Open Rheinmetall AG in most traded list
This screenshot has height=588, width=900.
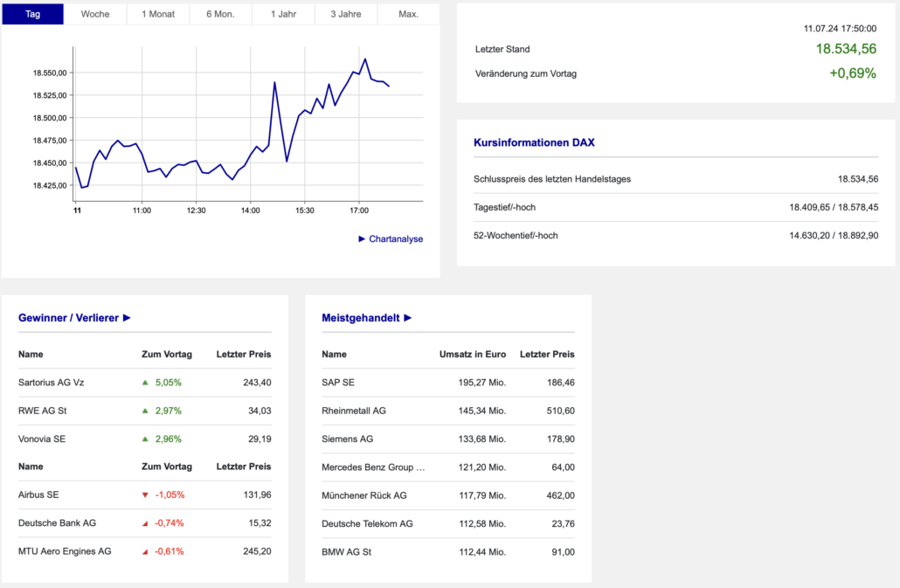[354, 411]
